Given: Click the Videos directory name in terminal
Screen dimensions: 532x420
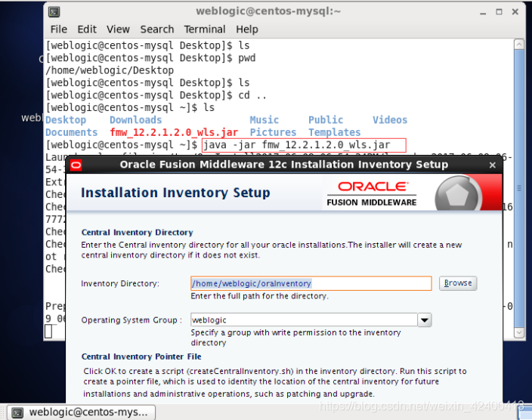Looking at the screenshot, I should click(390, 120).
